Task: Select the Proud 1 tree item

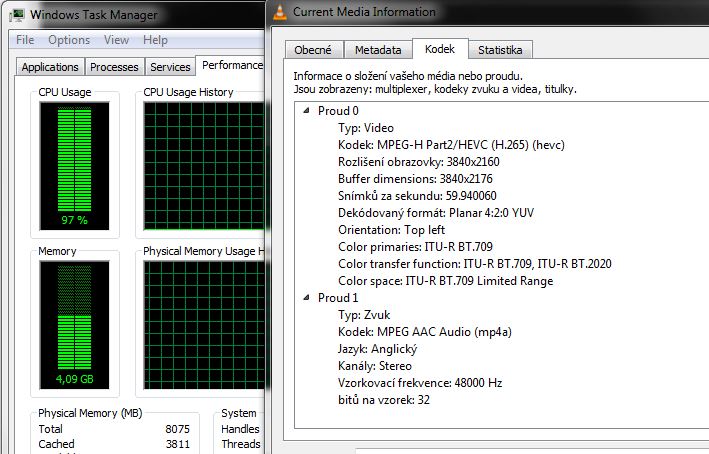Action: 338,298
